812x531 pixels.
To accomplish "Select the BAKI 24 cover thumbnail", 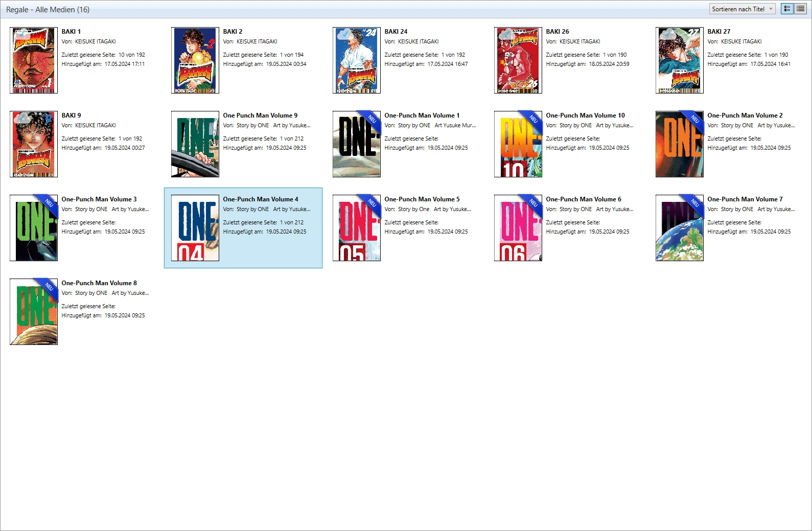I will (357, 60).
